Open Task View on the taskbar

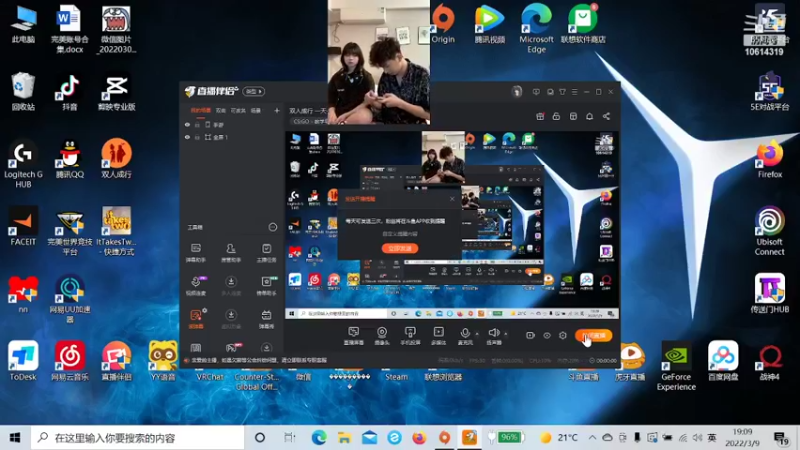(289, 438)
